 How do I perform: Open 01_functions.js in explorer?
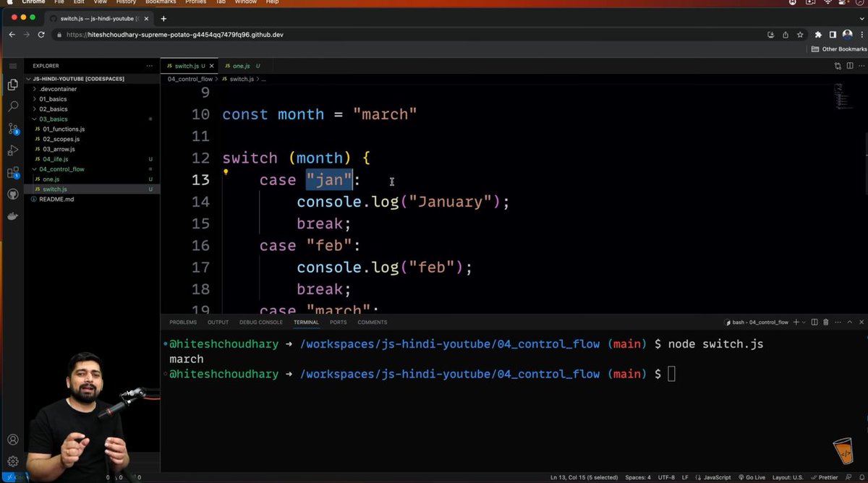click(x=92, y=129)
